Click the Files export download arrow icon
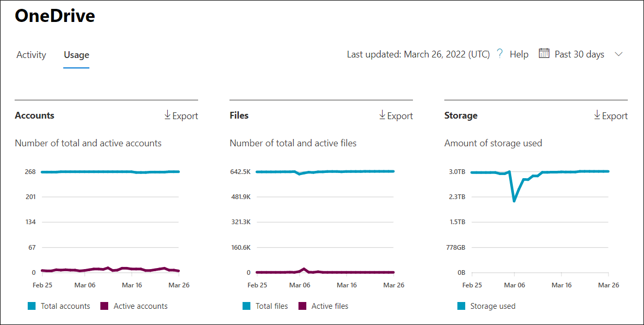The width and height of the screenshot is (644, 325). pyautogui.click(x=382, y=115)
